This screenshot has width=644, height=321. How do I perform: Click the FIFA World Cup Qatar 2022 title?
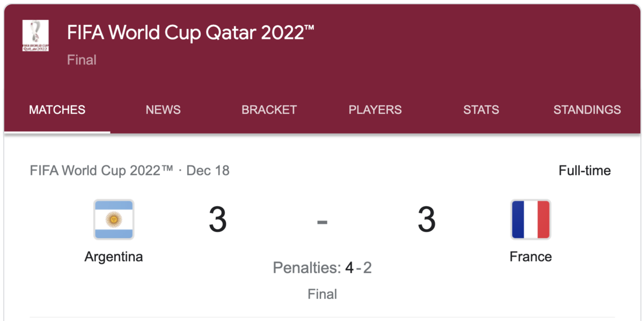[191, 33]
